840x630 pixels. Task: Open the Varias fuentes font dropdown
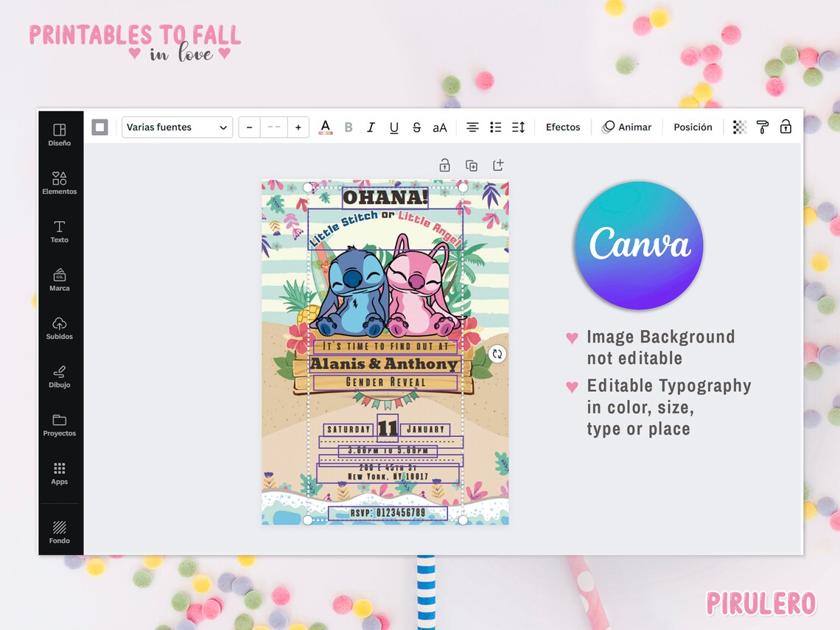click(x=177, y=127)
